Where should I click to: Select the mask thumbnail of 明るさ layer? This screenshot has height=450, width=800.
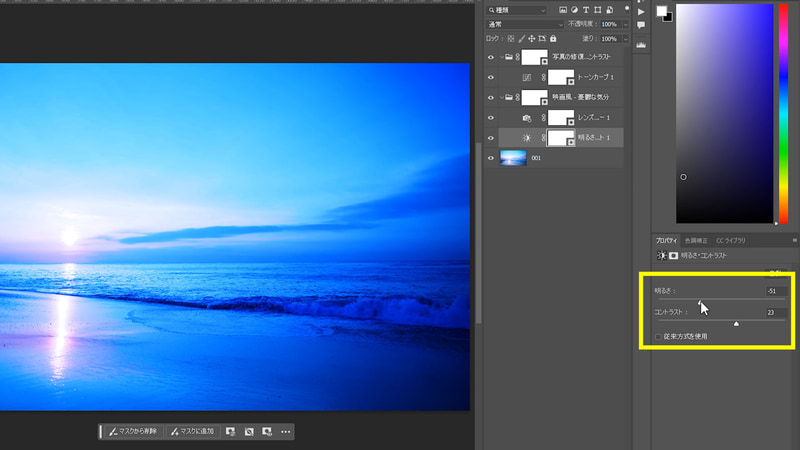[561, 138]
